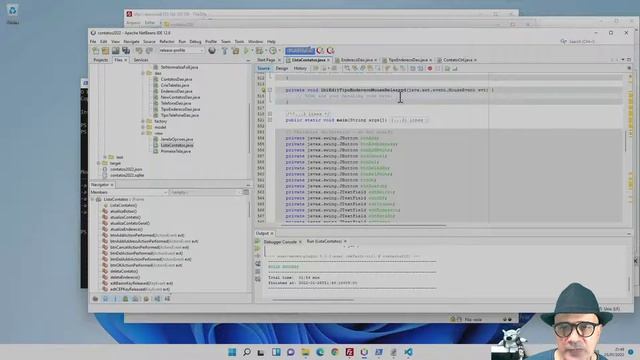640x360 pixels.
Task: Expand the model folder in Files tree
Action: [143, 127]
